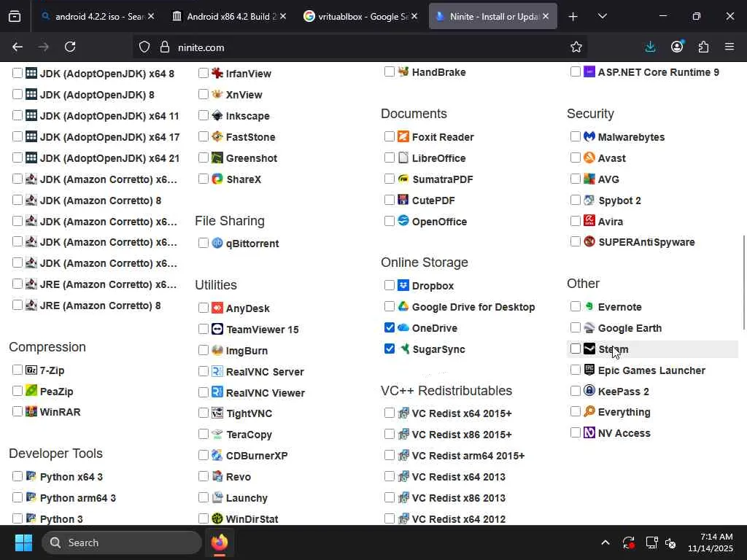This screenshot has height=560, width=747.
Task: Check the IrfanView checkbox
Action: (x=204, y=73)
